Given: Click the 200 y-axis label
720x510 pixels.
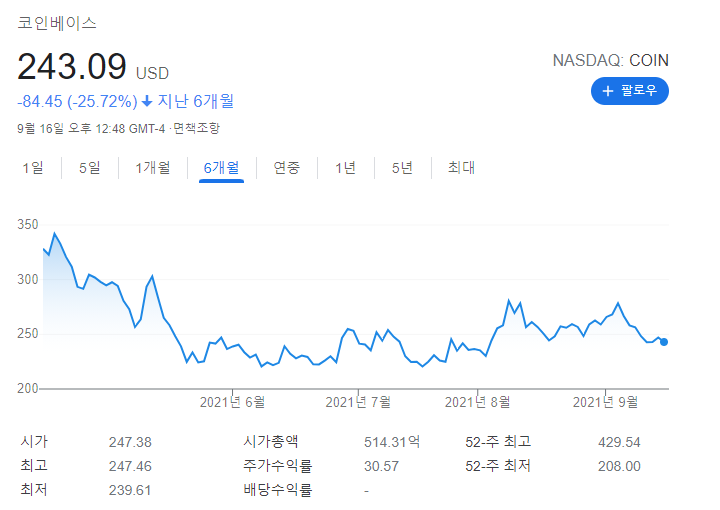Looking at the screenshot, I should coord(28,388).
